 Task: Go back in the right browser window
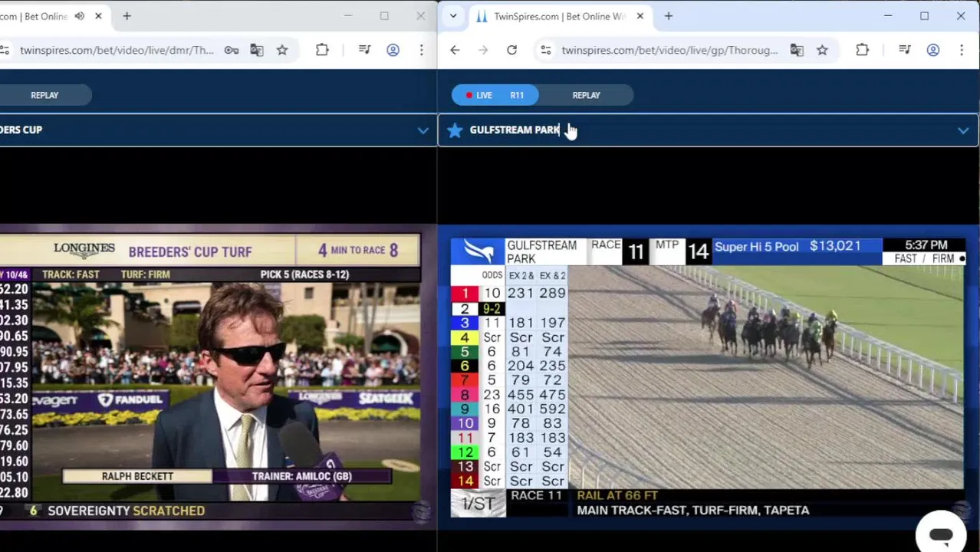[x=455, y=51]
